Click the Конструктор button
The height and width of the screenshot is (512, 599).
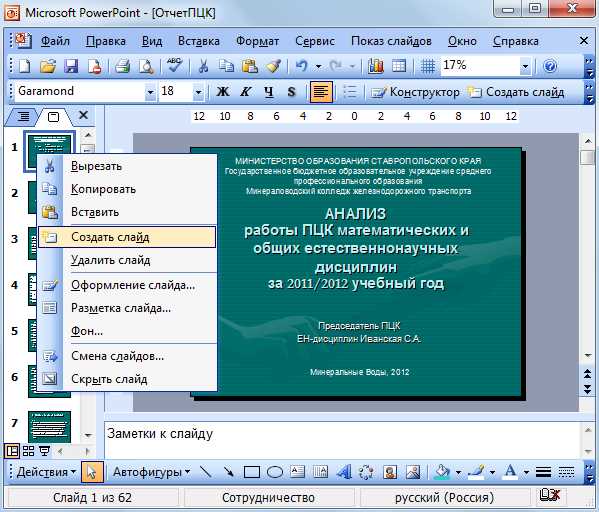(415, 92)
